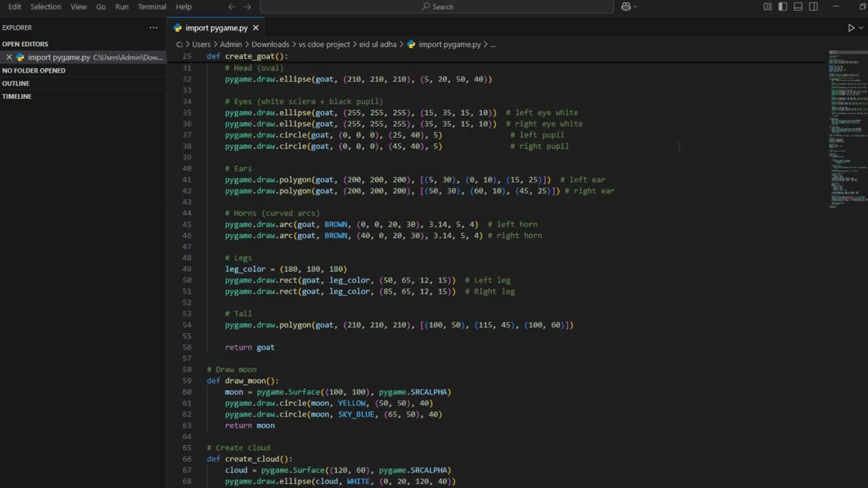Click WHITE in the cloud ellipse line
868x488 pixels.
click(358, 481)
